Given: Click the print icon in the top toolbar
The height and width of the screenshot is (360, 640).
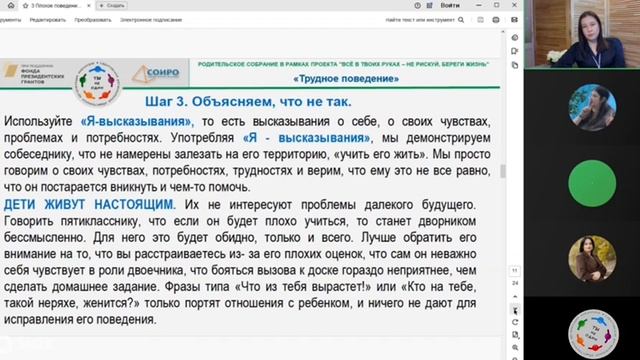Looking at the screenshot, I should pyautogui.click(x=496, y=20).
